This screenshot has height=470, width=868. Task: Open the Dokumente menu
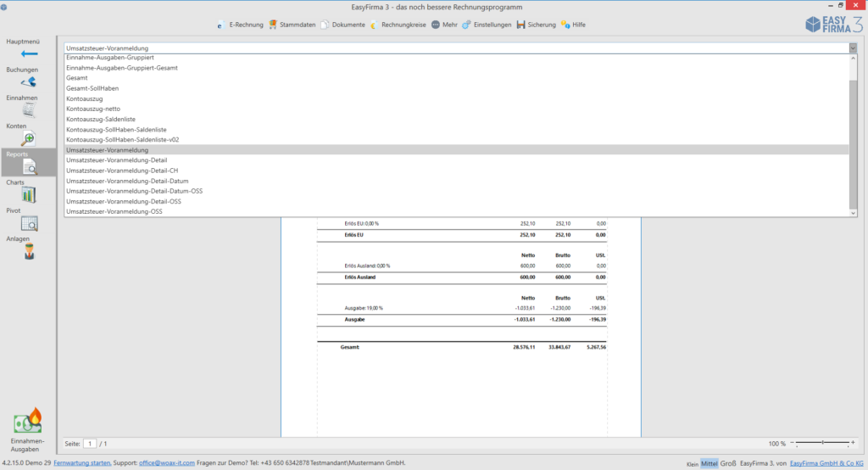point(348,25)
